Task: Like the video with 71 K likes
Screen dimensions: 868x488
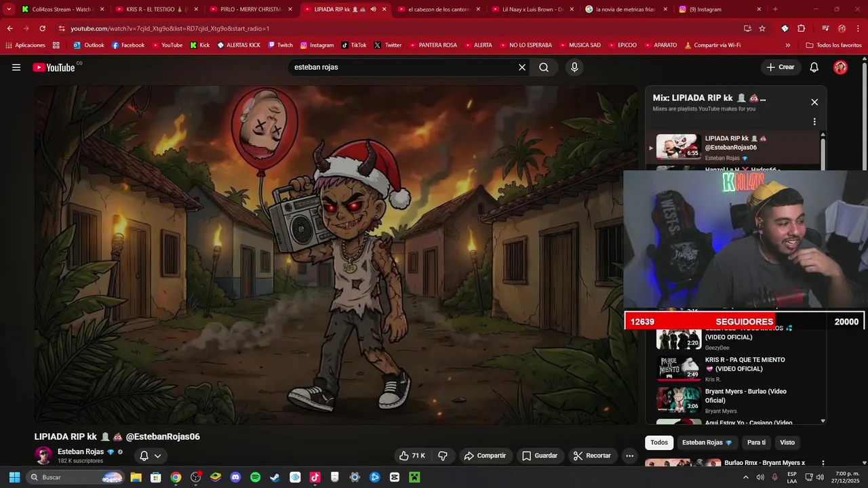Action: [x=412, y=455]
